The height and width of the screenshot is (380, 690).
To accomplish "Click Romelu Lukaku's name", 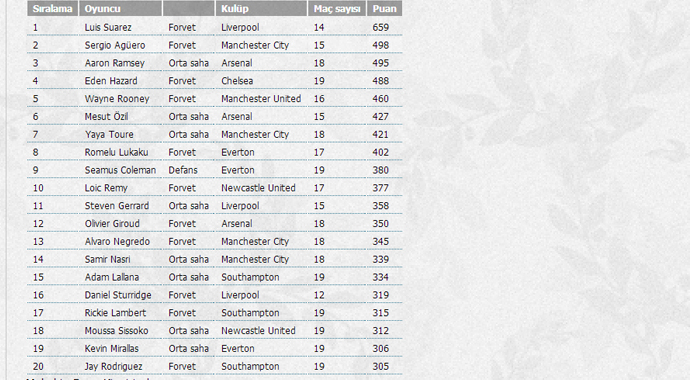I will click(x=116, y=152).
